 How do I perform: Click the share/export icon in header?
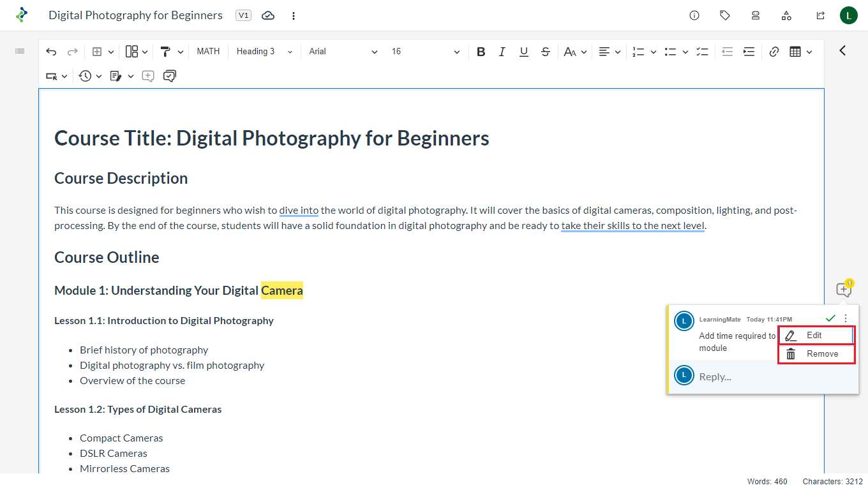(x=821, y=15)
